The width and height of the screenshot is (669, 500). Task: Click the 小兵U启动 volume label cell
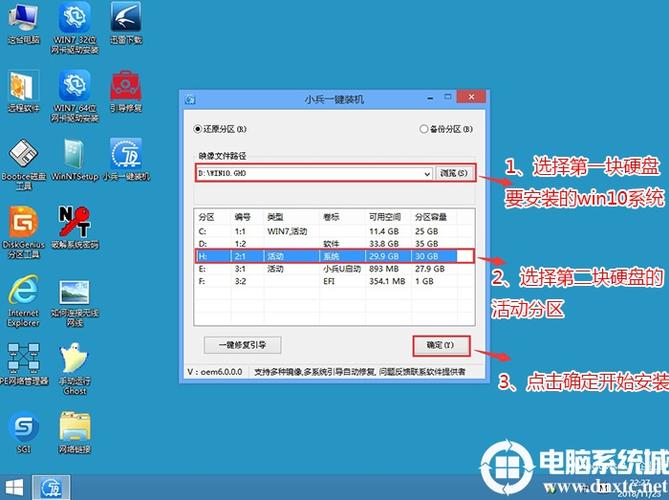(342, 269)
